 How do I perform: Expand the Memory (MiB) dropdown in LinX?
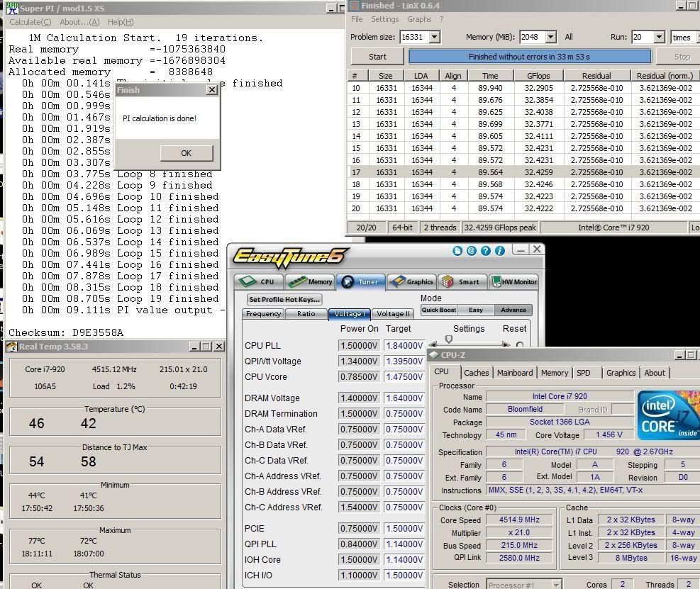point(551,37)
